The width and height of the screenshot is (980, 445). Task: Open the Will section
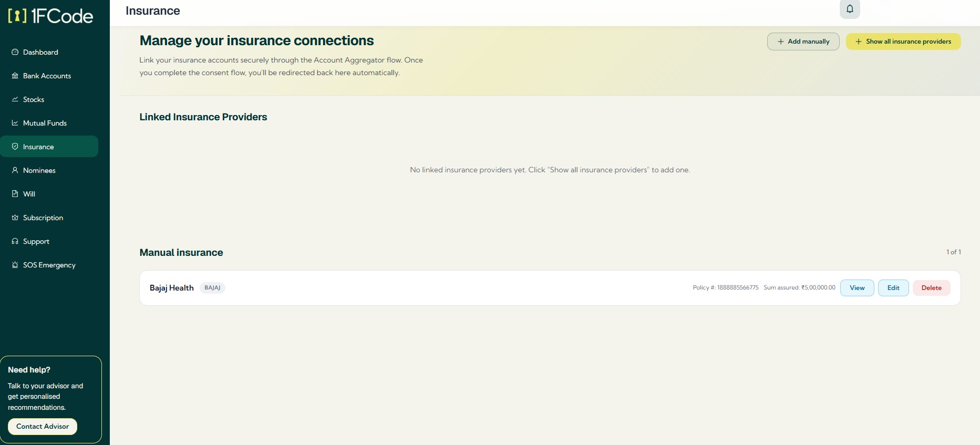[49, 194]
